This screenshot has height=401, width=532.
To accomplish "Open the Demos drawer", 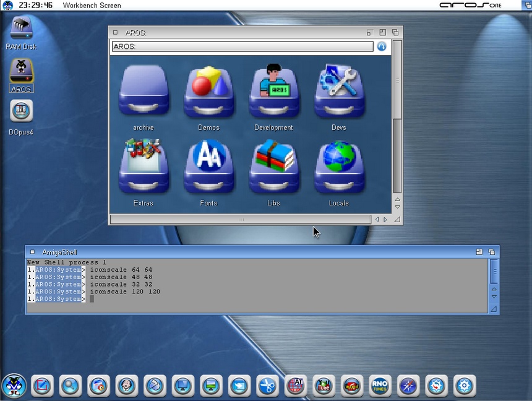I will point(208,93).
